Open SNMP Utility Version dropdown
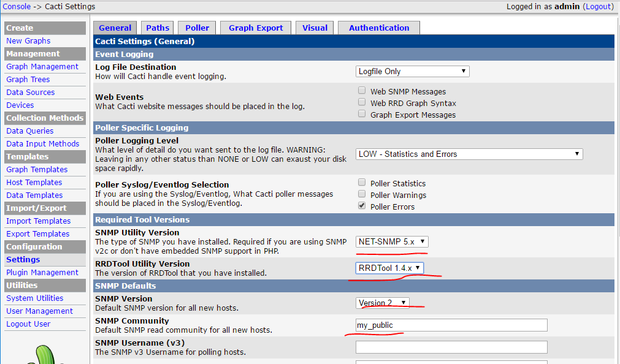 click(x=392, y=241)
